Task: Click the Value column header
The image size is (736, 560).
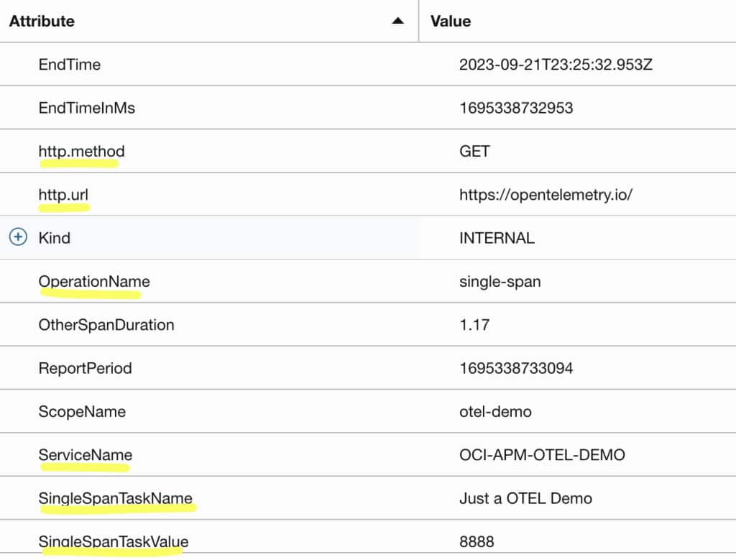Action: (449, 22)
